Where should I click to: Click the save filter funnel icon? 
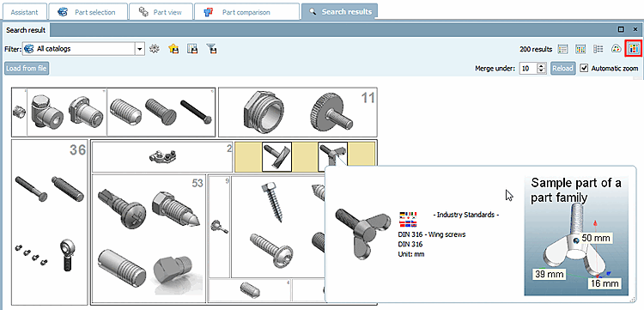pyautogui.click(x=211, y=49)
